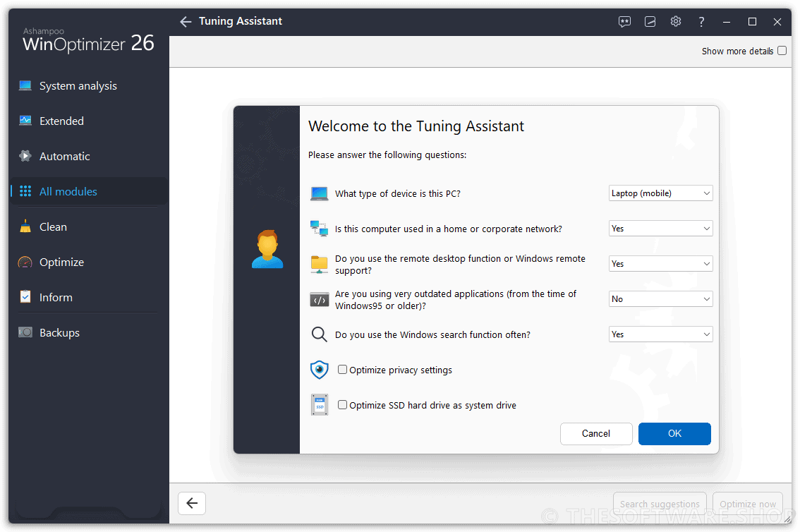Switch to Extended section
800x532 pixels.
pyautogui.click(x=89, y=121)
